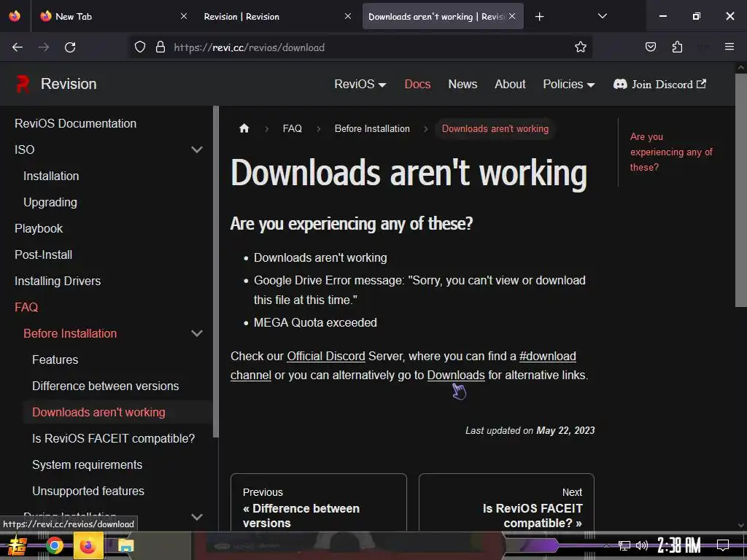
Task: Click the taskbar clock showing 2:38 AM
Action: [679, 545]
